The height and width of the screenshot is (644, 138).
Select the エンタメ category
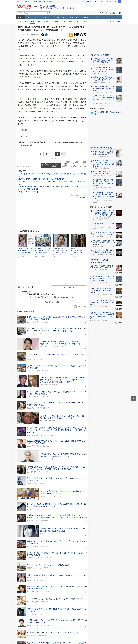coord(47,21)
